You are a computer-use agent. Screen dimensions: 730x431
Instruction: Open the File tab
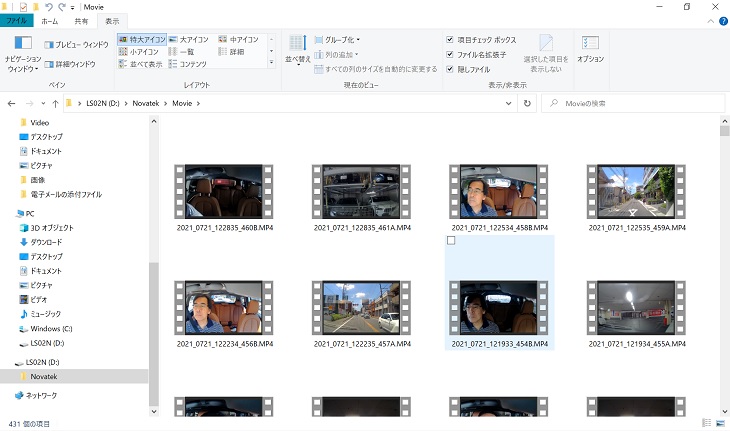tap(17, 21)
